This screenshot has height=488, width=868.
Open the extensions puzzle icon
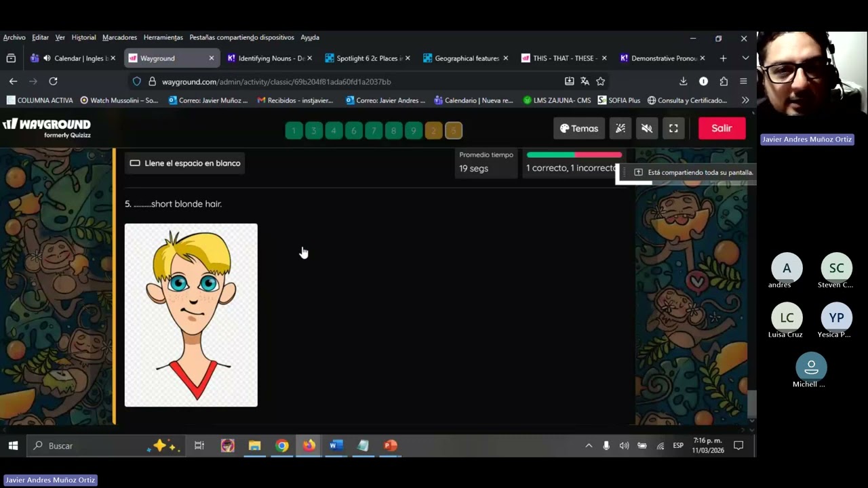[724, 81]
